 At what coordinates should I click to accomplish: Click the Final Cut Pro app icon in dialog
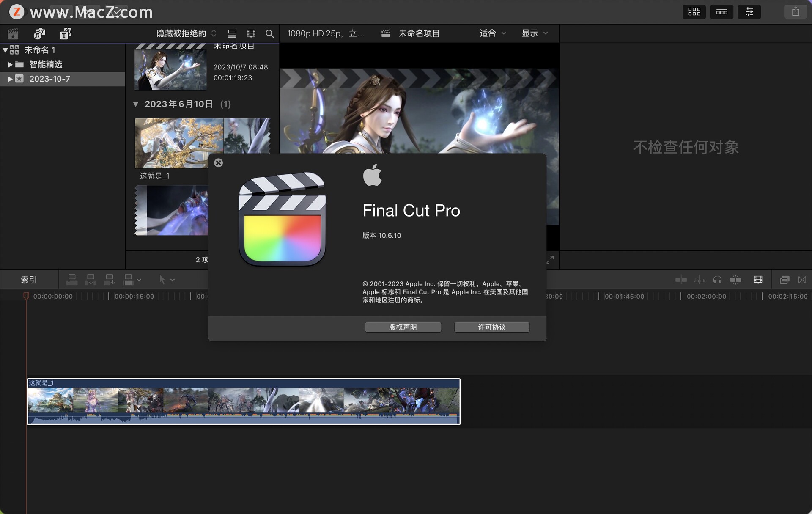click(x=283, y=219)
